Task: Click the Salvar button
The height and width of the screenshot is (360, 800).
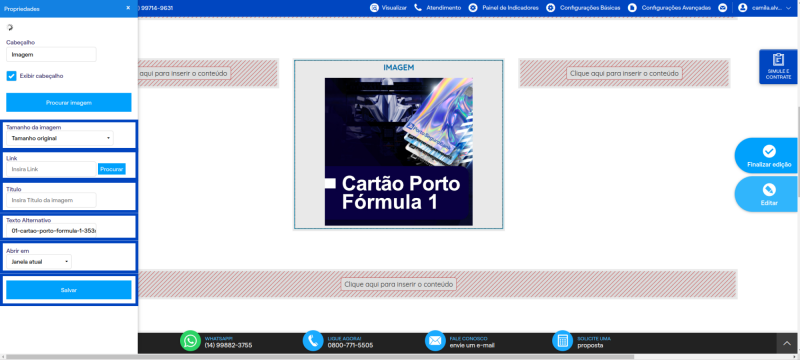Action: click(x=69, y=290)
